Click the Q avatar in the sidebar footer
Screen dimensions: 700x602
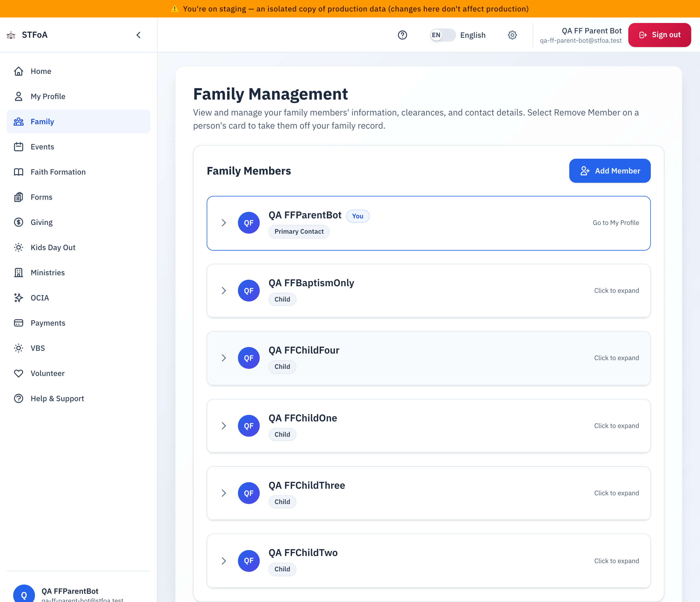[x=24, y=594]
